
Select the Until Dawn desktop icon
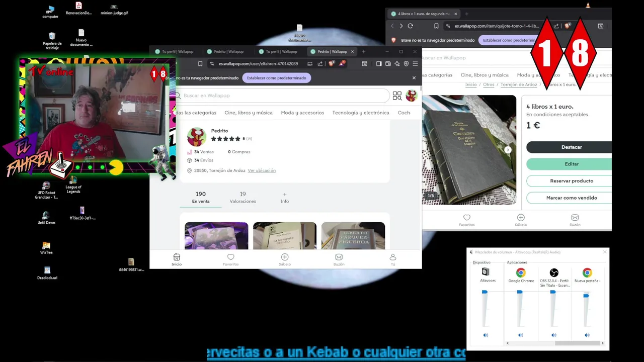tap(46, 218)
